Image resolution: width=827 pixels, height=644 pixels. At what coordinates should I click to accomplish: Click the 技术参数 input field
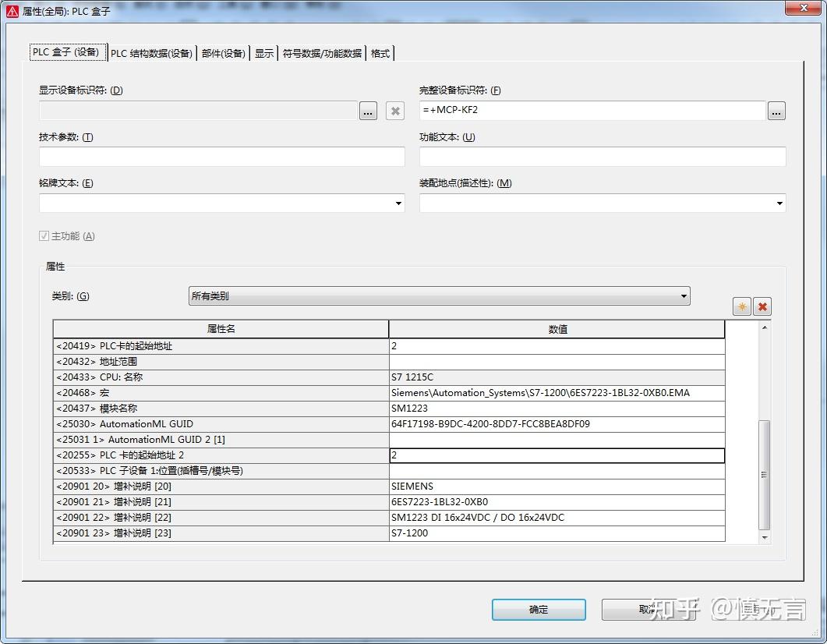[x=222, y=157]
